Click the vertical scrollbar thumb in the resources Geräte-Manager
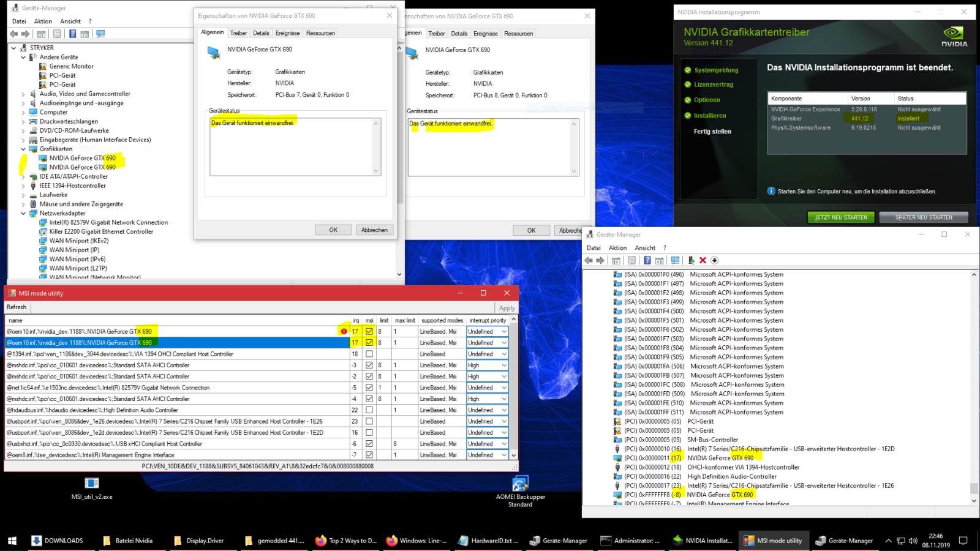This screenshot has width=980, height=551. [974, 488]
